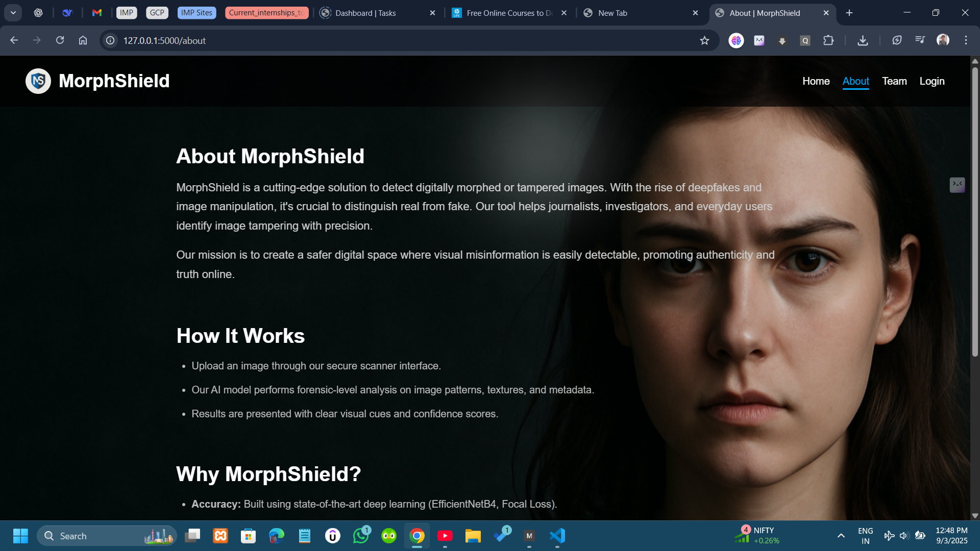Click the page vertical scrollbar thumb
Image resolution: width=980 pixels, height=551 pixels.
click(975, 212)
